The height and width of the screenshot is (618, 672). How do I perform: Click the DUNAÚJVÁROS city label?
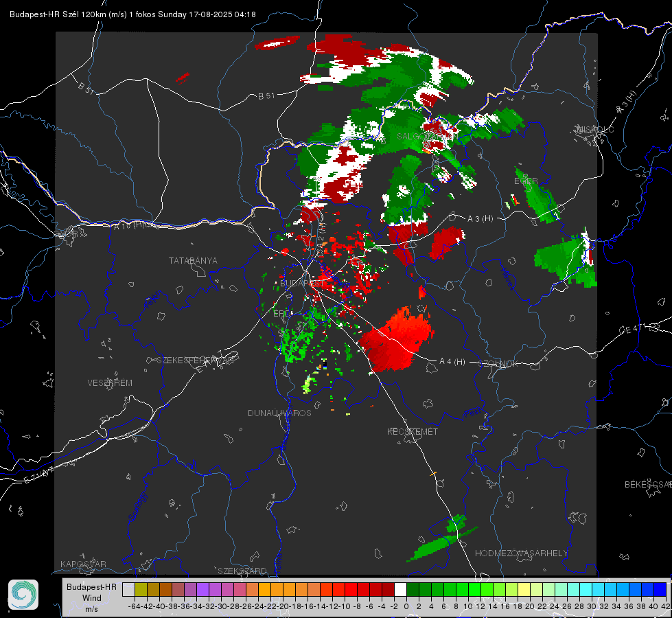[279, 413]
